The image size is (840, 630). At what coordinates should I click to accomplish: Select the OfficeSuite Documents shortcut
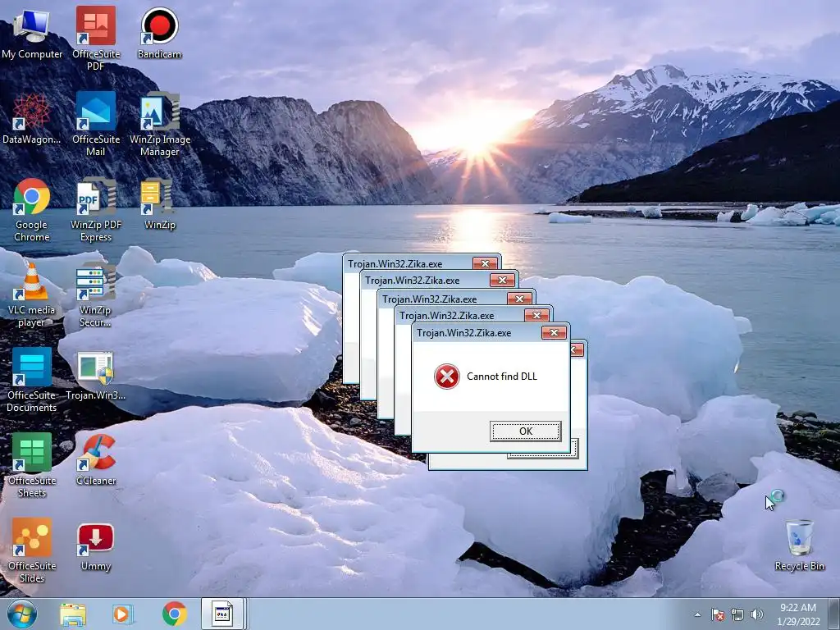coord(32,379)
